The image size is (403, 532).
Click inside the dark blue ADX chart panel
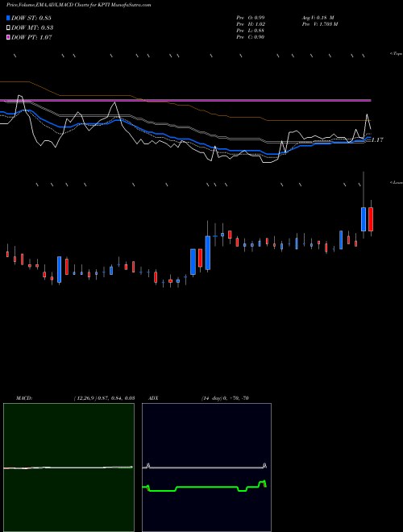pyautogui.click(x=206, y=468)
